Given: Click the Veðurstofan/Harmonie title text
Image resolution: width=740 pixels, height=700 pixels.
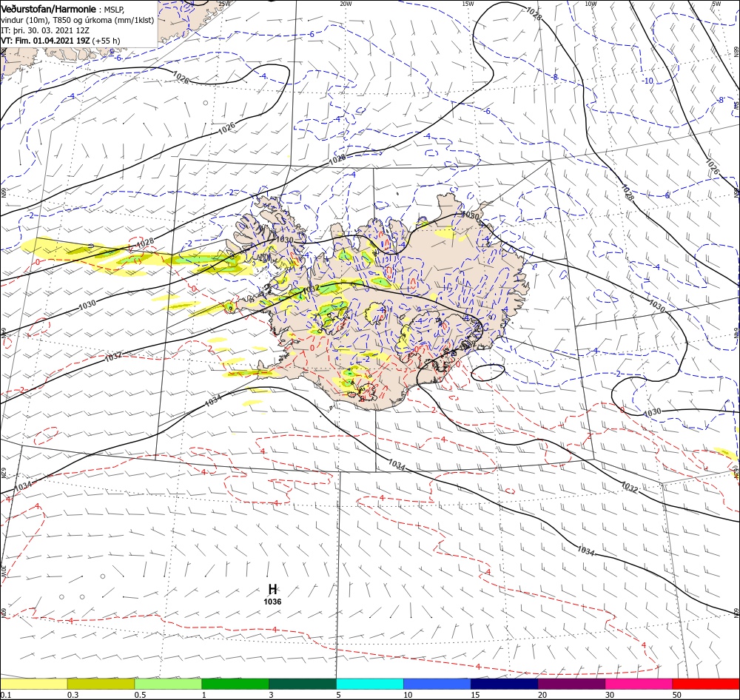Looking at the screenshot, I should [49, 9].
